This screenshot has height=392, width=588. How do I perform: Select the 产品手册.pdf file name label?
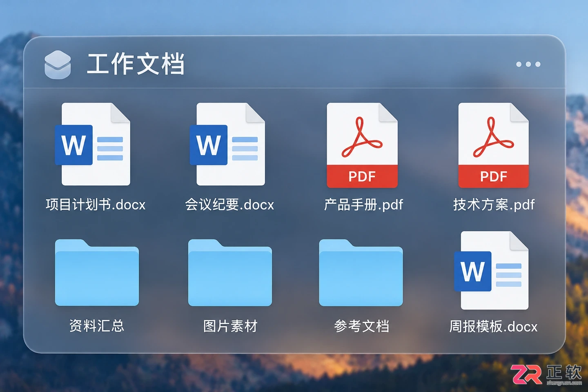pyautogui.click(x=363, y=205)
